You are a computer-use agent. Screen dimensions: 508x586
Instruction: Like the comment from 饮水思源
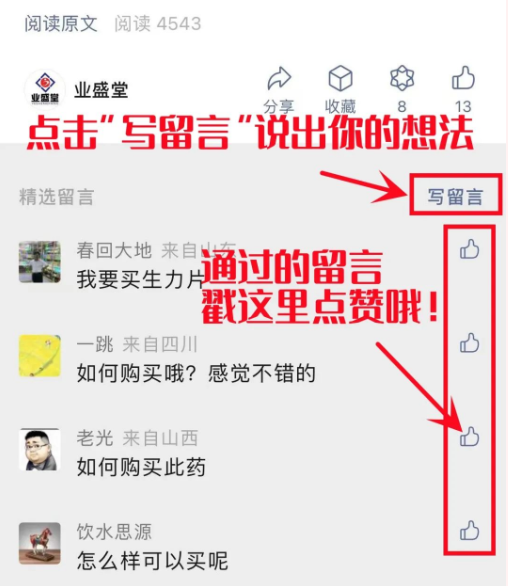pos(469,530)
